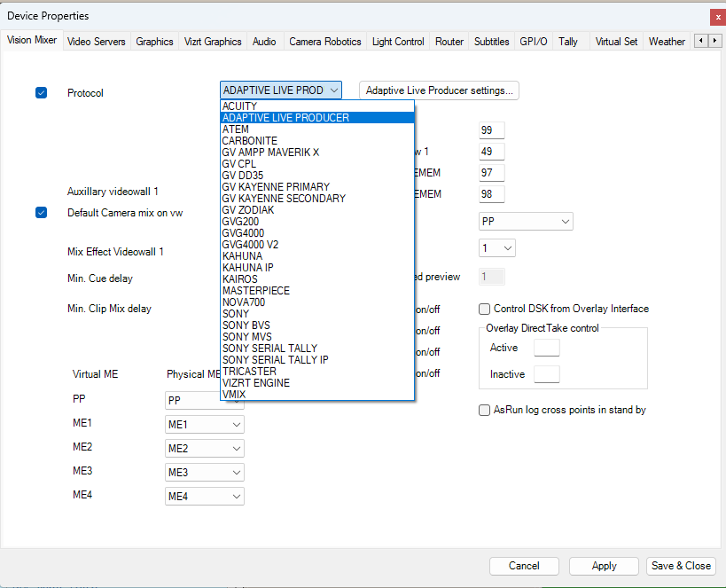
Task: Choose ACUITY from the protocol list
Action: tap(317, 106)
